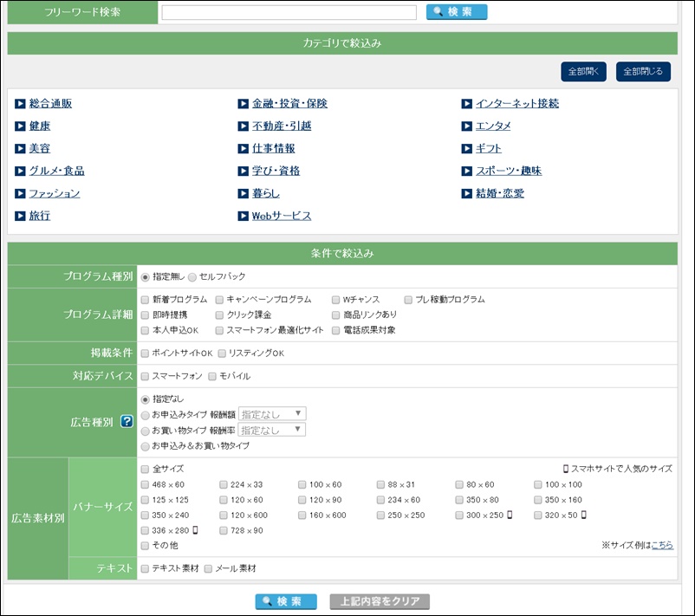Click the arrow icon beside 暮らし
Viewport: 695px width, 616px height.
pos(243,194)
